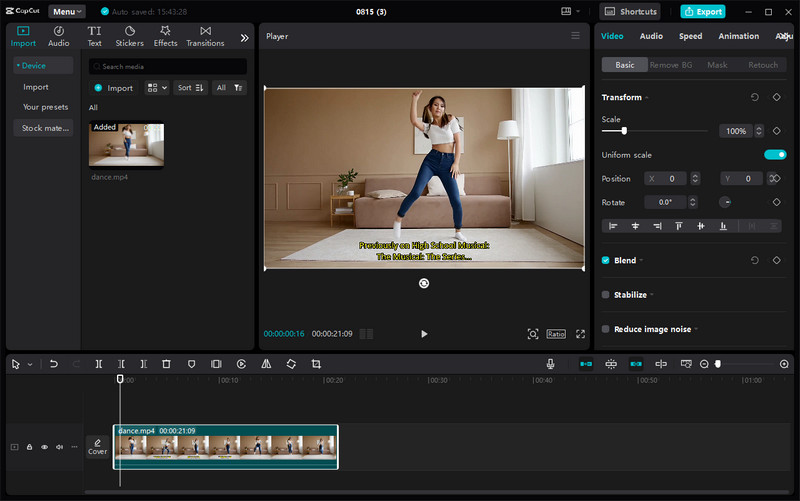Click the Export button
Screen dimensions: 800x501
coord(702,12)
